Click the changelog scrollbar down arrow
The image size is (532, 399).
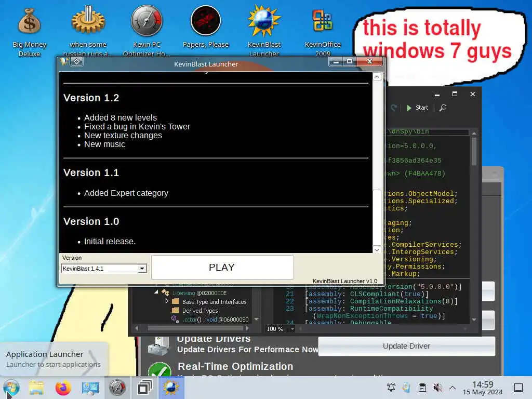[377, 250]
